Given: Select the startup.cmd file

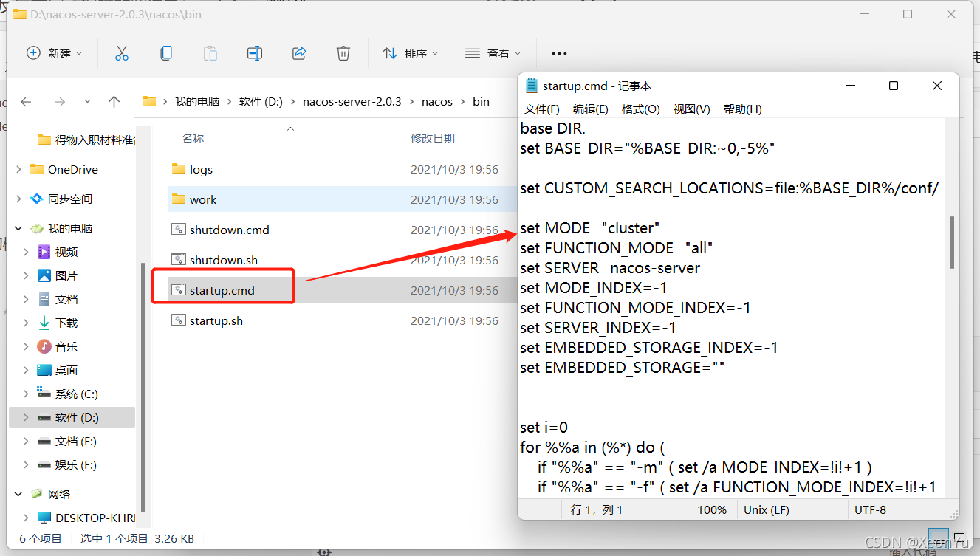Looking at the screenshot, I should (222, 290).
